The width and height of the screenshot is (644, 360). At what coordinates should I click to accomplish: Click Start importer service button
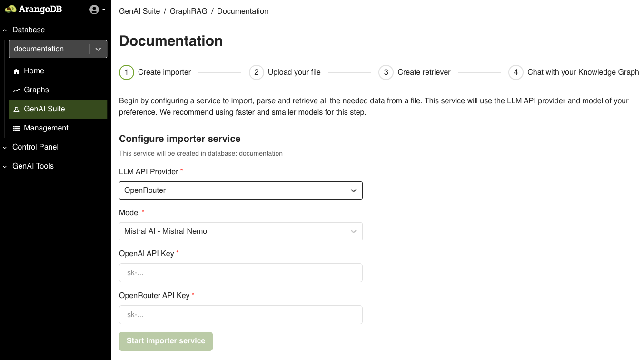tap(166, 341)
